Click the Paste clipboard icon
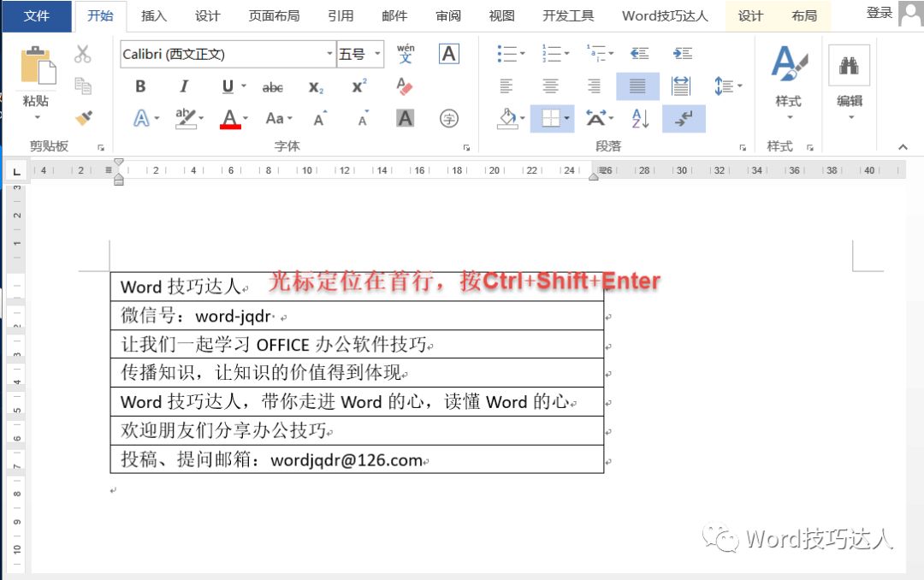924x580 pixels. pyautogui.click(x=38, y=65)
